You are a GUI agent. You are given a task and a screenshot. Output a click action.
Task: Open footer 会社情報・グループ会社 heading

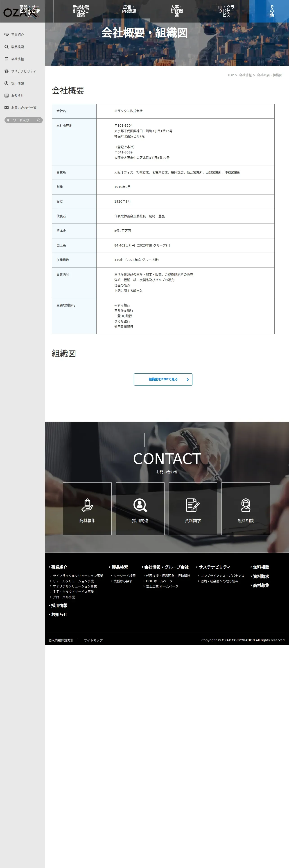(167, 567)
